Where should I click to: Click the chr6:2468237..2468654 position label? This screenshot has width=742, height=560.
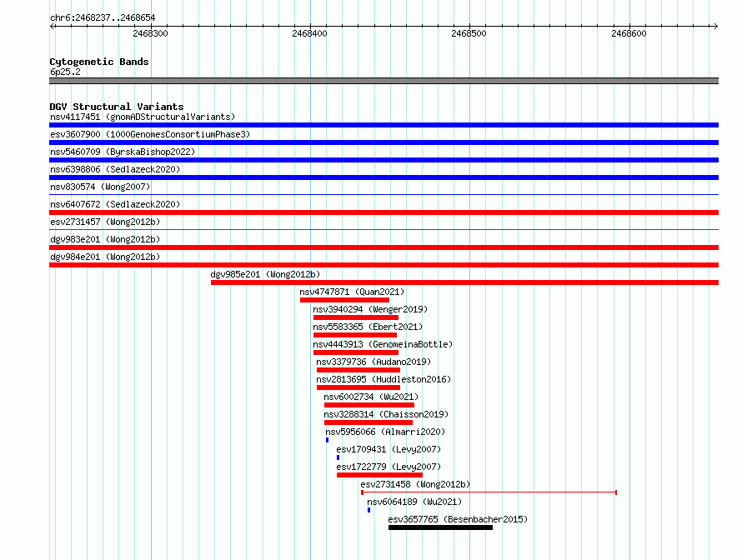(x=103, y=17)
